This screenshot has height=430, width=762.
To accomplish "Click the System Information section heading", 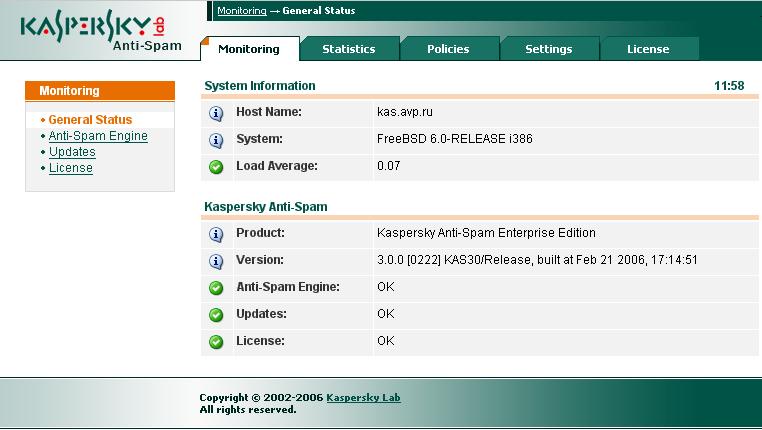I will pos(260,86).
